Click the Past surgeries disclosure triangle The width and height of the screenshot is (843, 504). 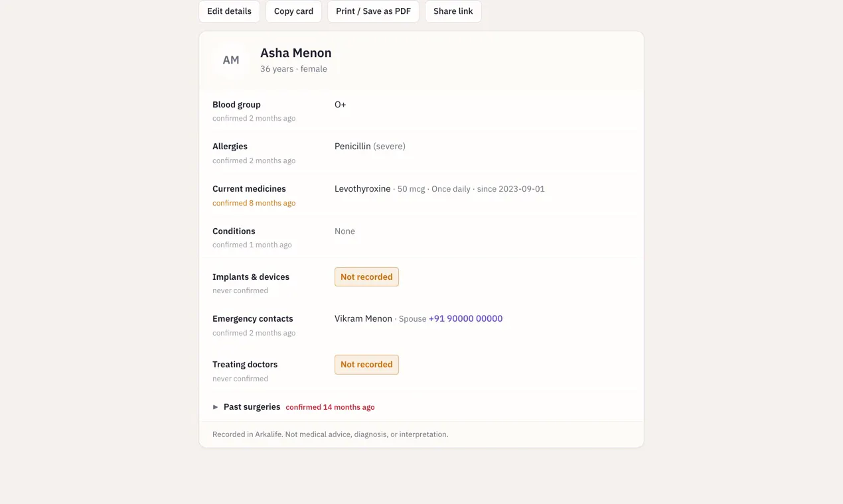(x=216, y=407)
